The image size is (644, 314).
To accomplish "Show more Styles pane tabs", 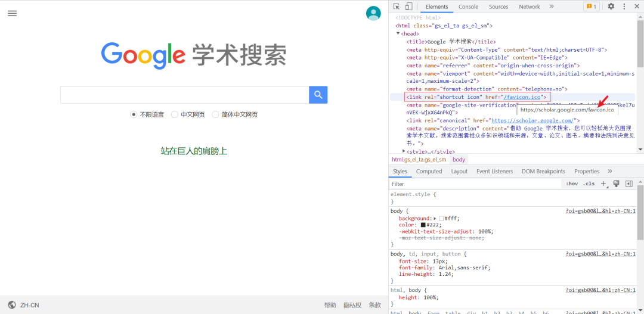I will click(x=610, y=171).
